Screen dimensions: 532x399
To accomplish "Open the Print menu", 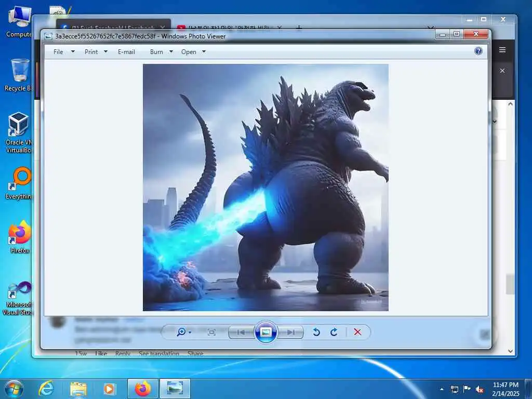I will point(91,51).
